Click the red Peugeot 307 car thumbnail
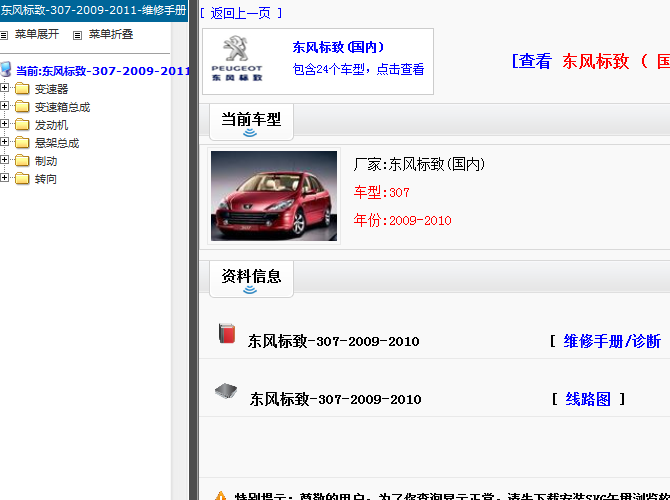Image resolution: width=670 pixels, height=500 pixels. click(x=274, y=196)
